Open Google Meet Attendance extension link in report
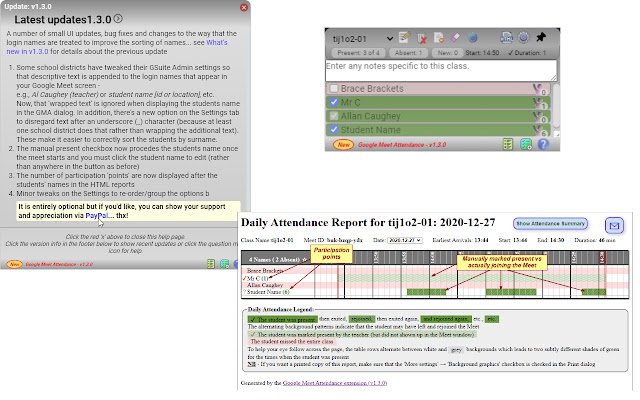The height and width of the screenshot is (400, 640). (x=335, y=383)
